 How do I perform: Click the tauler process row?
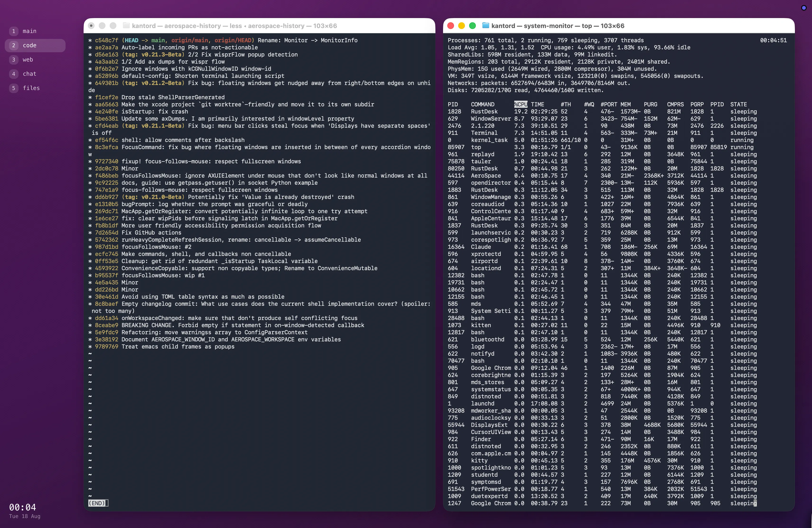click(602, 161)
